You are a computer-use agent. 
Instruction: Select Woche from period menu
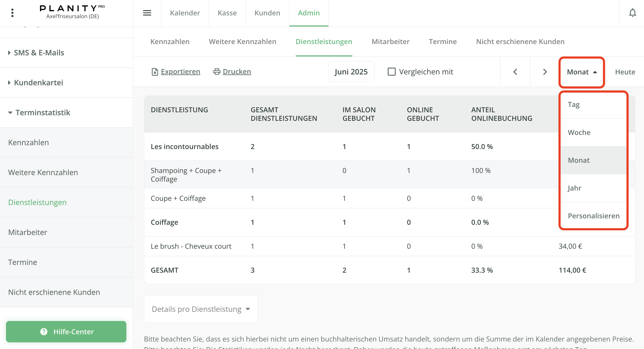pos(579,132)
